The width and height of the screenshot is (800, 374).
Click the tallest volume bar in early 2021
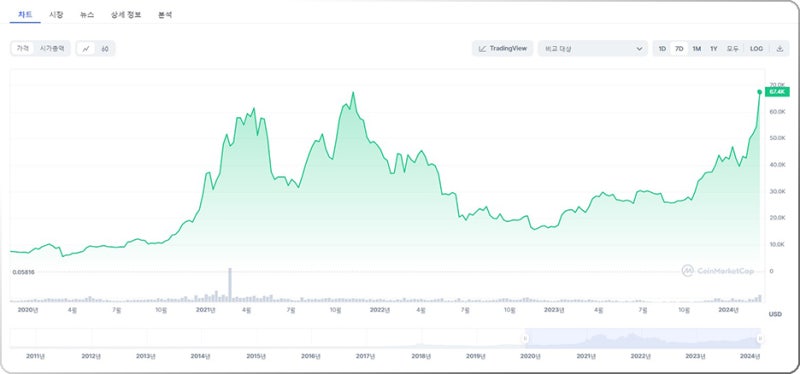[230, 284]
